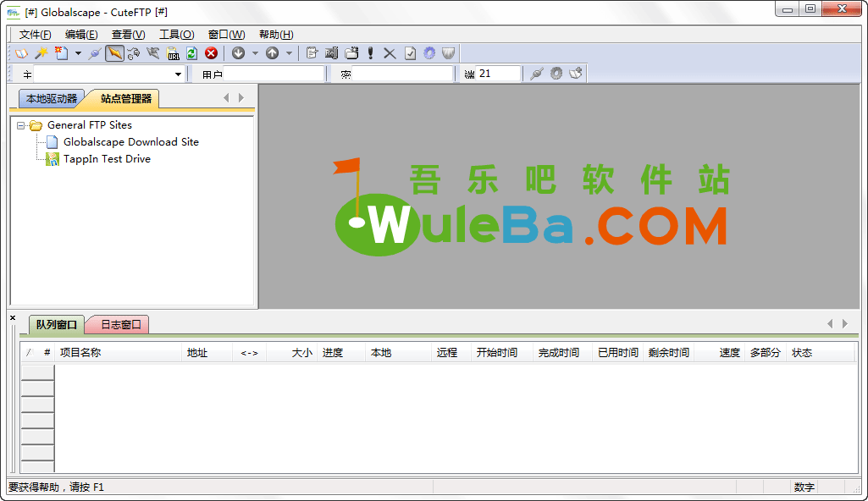Open the Site Manager book icon
Viewport: 868px width, 501px height.
click(x=21, y=53)
